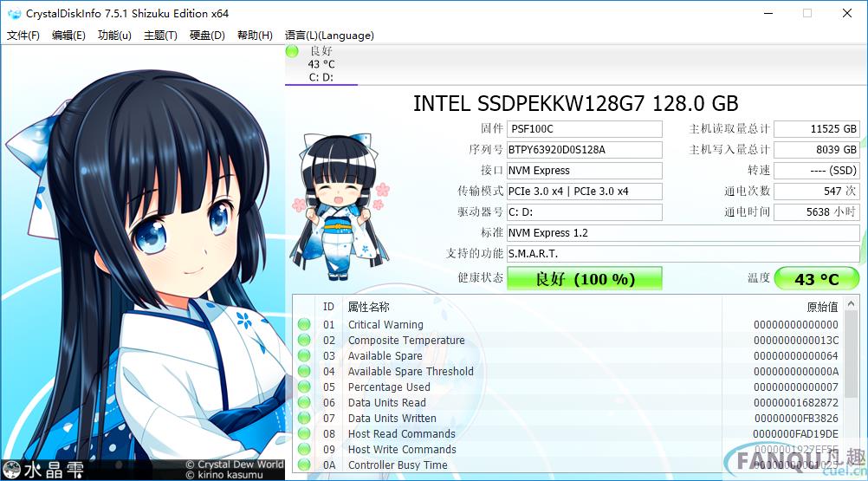The width and height of the screenshot is (868, 481).
Task: Select the Percentage Used attribute row
Action: point(568,387)
